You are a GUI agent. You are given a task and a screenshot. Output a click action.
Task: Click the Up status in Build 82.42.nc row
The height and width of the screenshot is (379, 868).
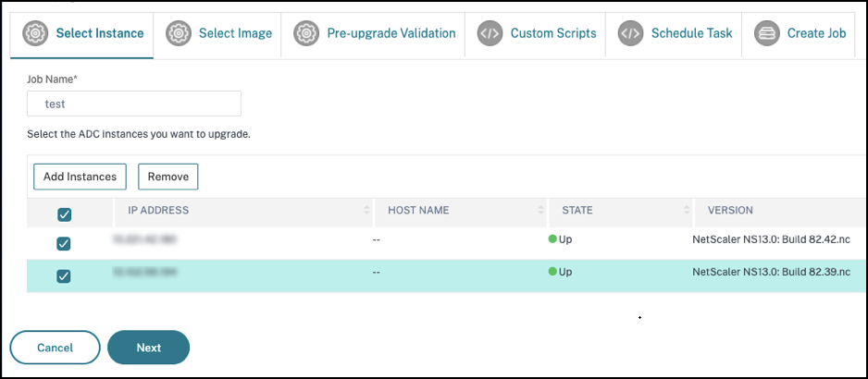(560, 239)
